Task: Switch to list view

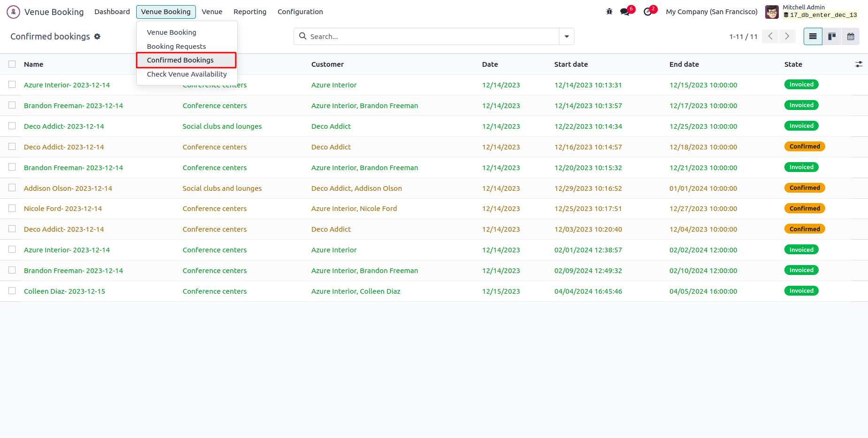Action: point(813,36)
